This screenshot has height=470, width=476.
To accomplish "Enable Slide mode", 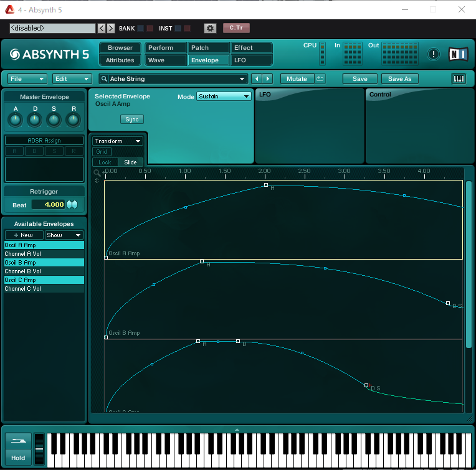I will [x=130, y=162].
